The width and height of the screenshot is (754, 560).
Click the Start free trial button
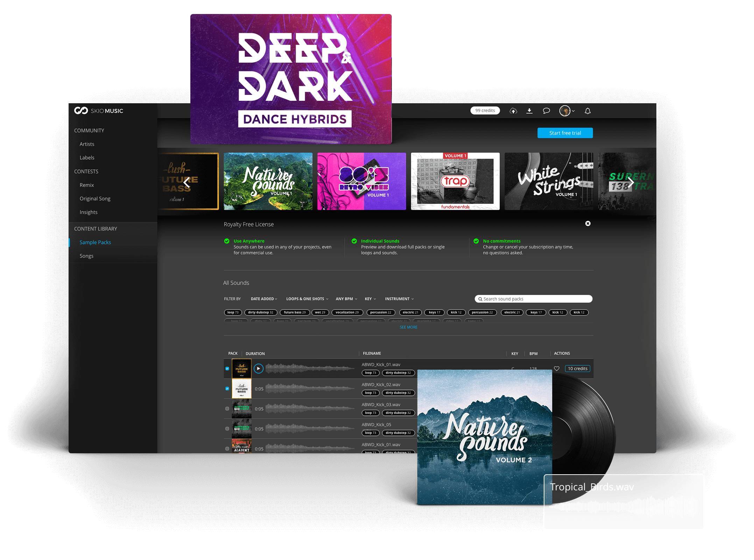565,133
